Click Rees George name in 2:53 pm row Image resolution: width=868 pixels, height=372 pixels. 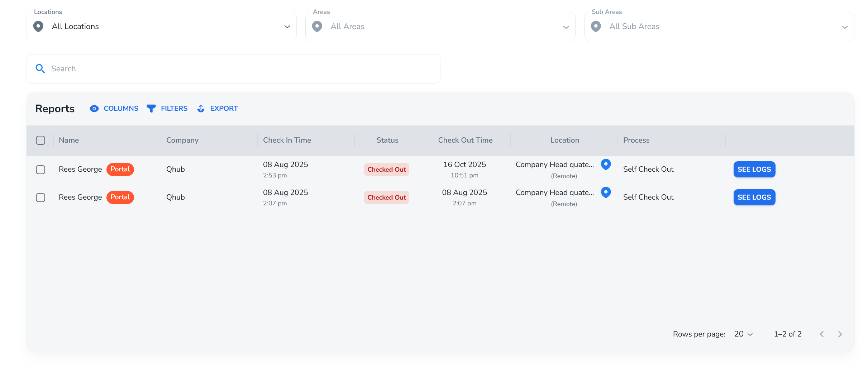click(80, 169)
